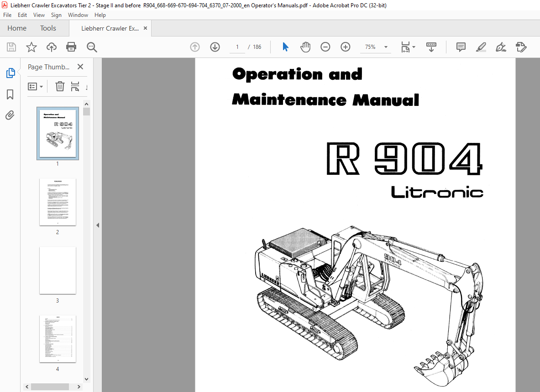
Task: Select the Liebherr Crawler Ex... document tab
Action: 110,28
